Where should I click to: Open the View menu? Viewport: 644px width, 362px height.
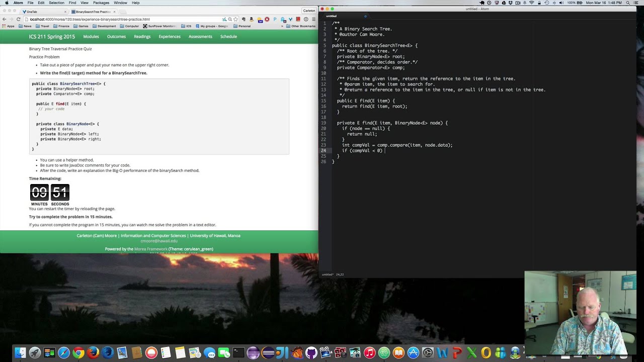tap(85, 3)
